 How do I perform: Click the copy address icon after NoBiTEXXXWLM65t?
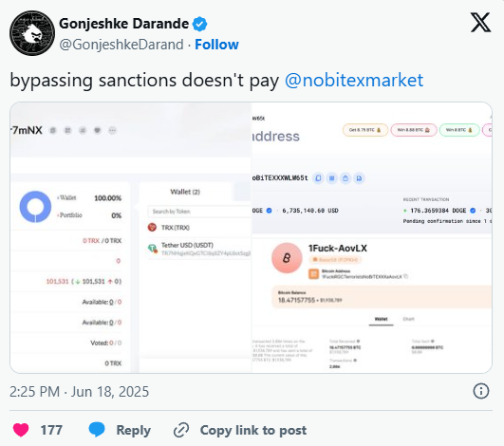[318, 178]
